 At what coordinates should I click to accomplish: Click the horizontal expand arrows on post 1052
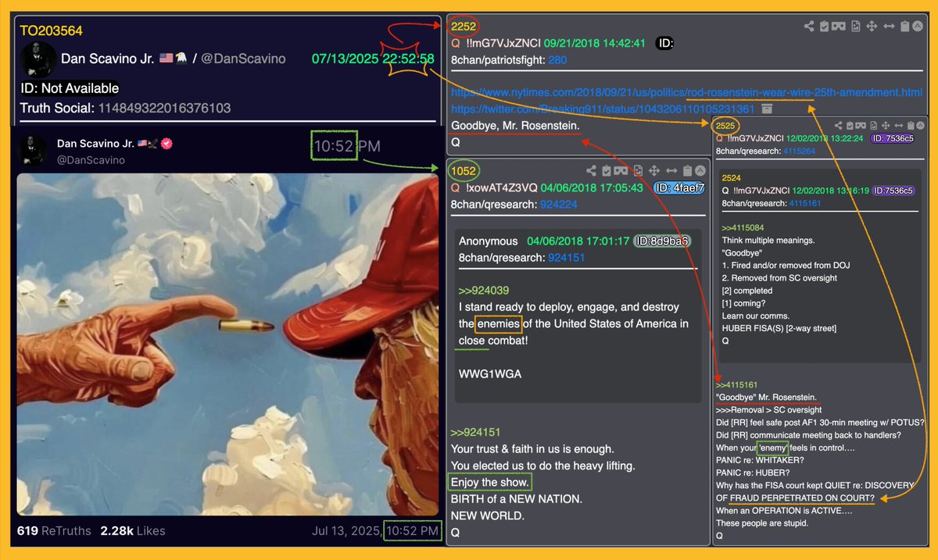[x=671, y=171]
